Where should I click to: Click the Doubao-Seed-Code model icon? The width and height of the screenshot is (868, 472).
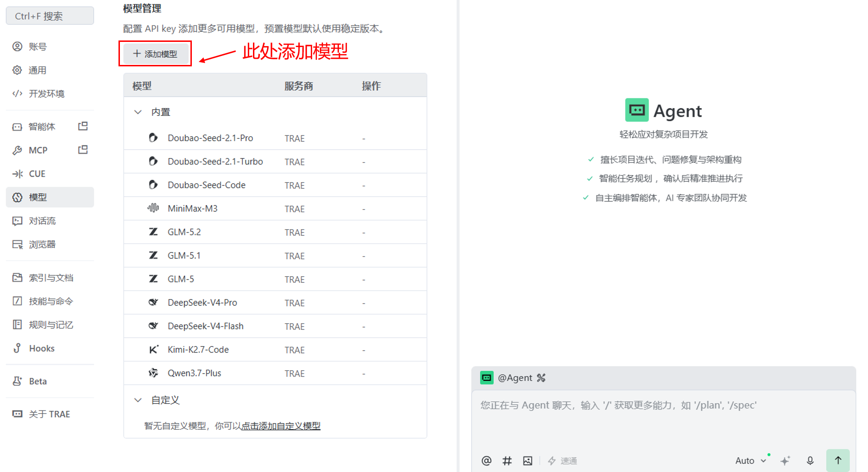tap(153, 184)
